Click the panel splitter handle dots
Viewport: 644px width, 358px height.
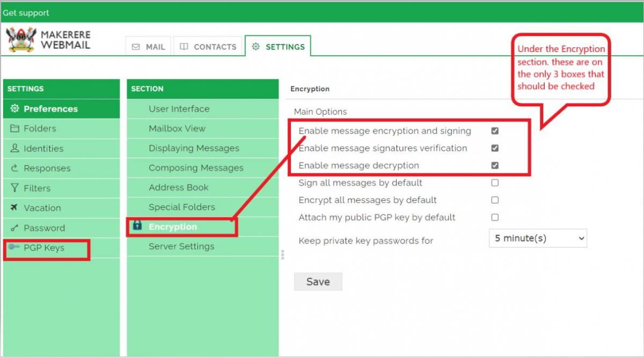click(x=283, y=254)
